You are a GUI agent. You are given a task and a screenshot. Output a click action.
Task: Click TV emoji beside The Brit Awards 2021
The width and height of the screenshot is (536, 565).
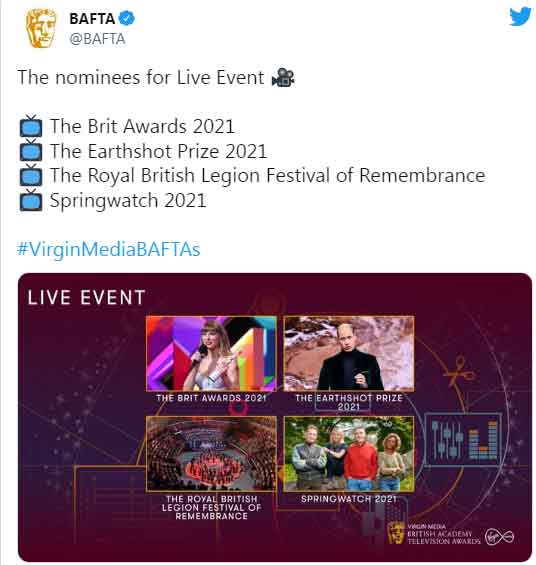click(31, 126)
